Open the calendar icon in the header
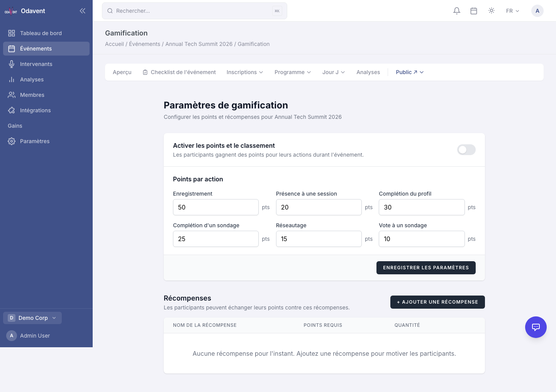Viewport: 556px width, 392px height. point(474,11)
